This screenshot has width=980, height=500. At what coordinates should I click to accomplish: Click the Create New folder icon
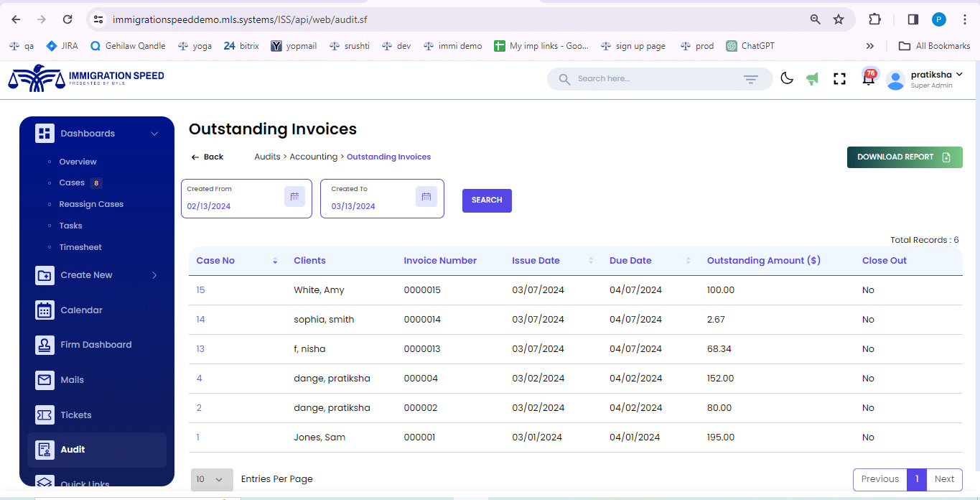pos(45,275)
